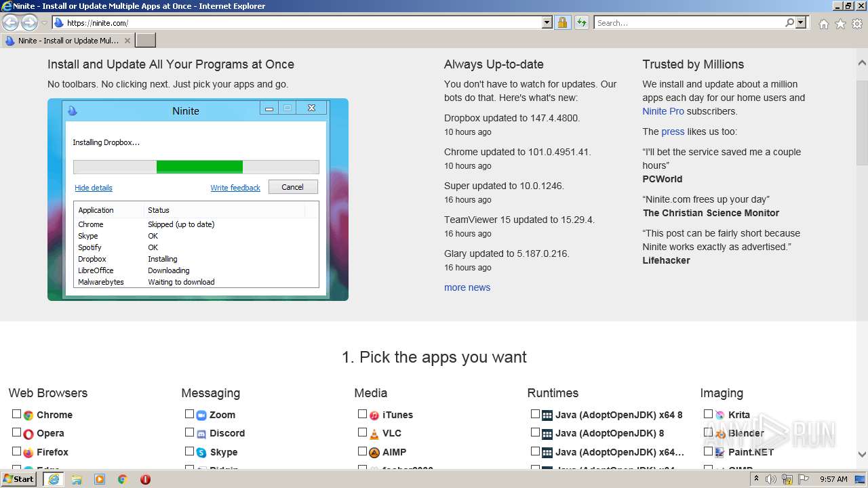Click the page scrollbar's up arrow
The image size is (868, 488).
[862, 63]
